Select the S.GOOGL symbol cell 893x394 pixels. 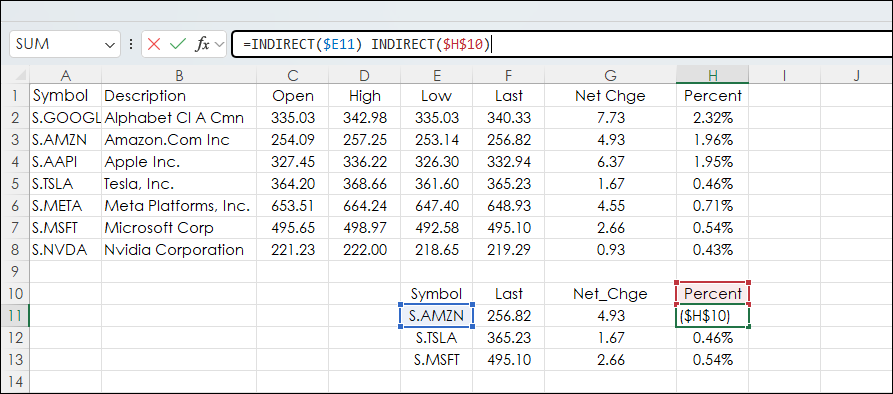pyautogui.click(x=65, y=117)
